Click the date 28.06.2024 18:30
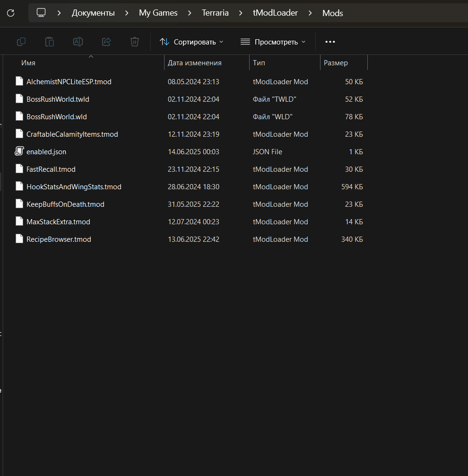 193,187
